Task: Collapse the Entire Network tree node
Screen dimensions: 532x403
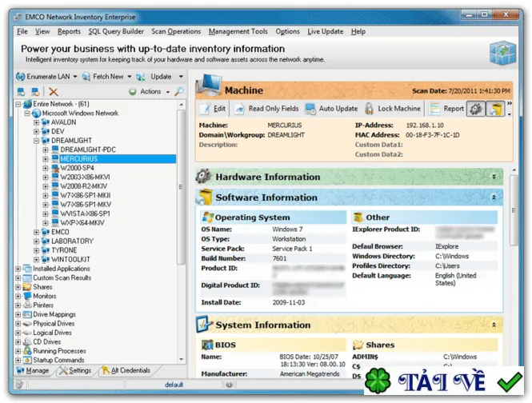Action: click(18, 104)
